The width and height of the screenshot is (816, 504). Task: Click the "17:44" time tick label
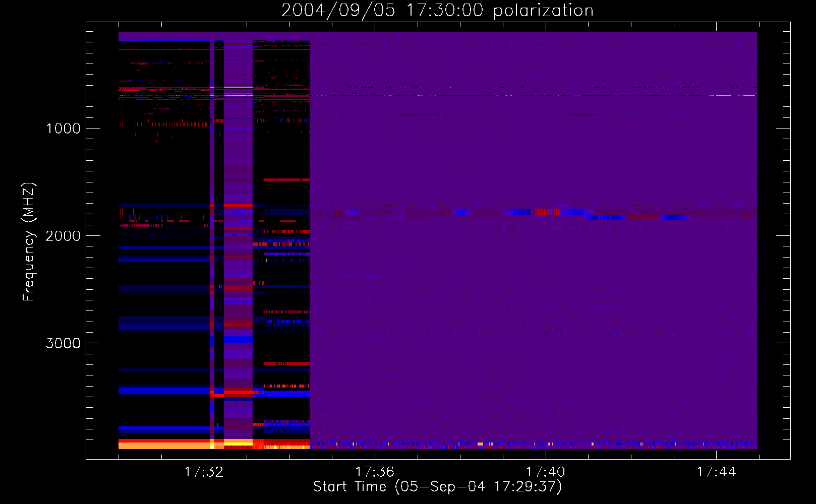pos(716,472)
